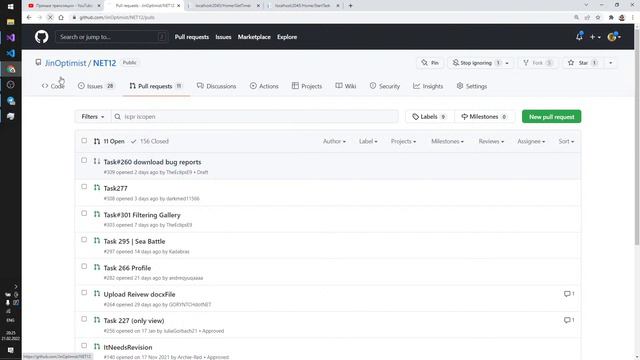640x360 pixels.
Task: Switch to the Wiki tab
Action: pos(346,86)
